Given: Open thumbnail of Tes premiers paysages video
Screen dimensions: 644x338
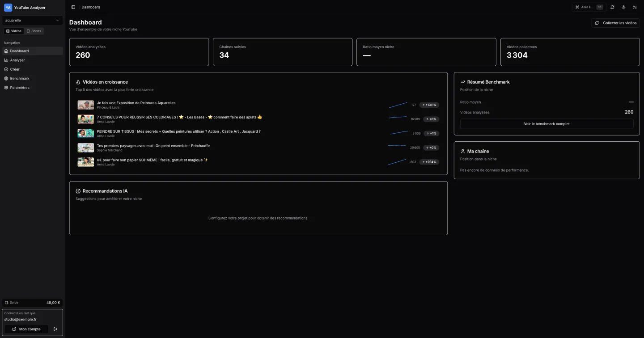Looking at the screenshot, I should point(86,148).
